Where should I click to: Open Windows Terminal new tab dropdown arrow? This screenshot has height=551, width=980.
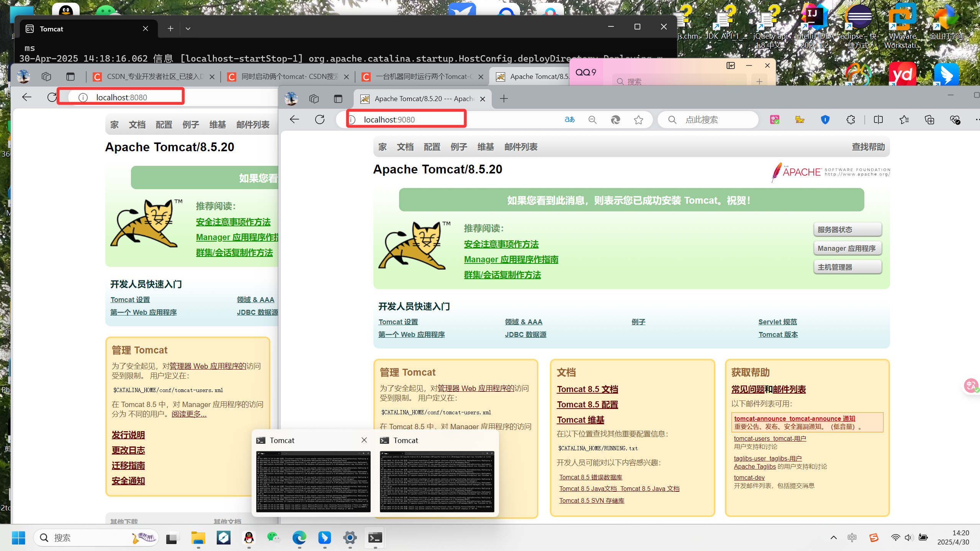[x=188, y=29]
